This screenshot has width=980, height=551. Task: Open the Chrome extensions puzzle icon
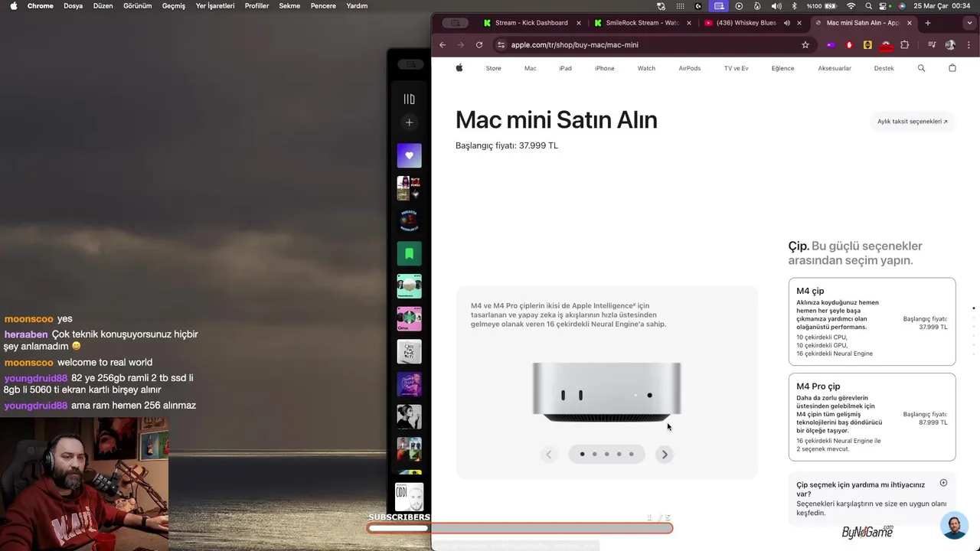pos(904,45)
